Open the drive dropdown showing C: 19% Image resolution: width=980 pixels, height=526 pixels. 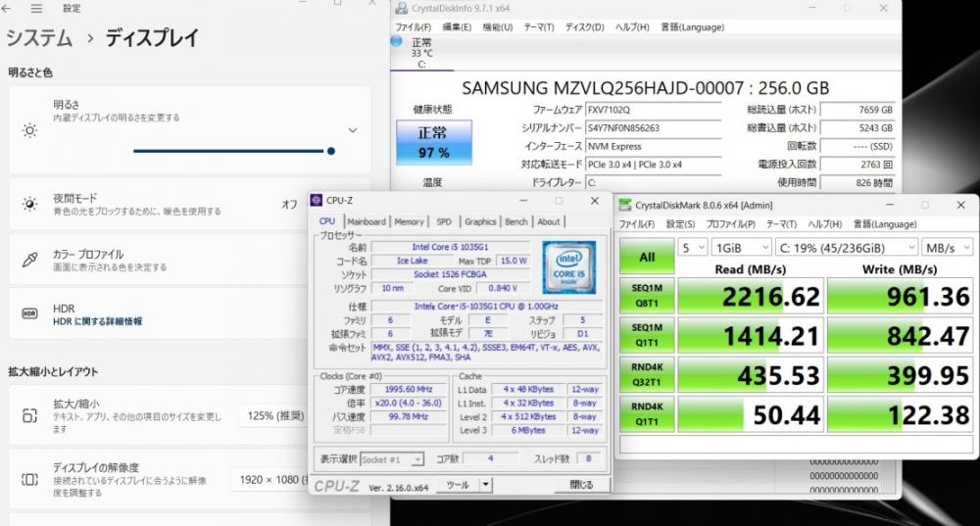tap(847, 248)
